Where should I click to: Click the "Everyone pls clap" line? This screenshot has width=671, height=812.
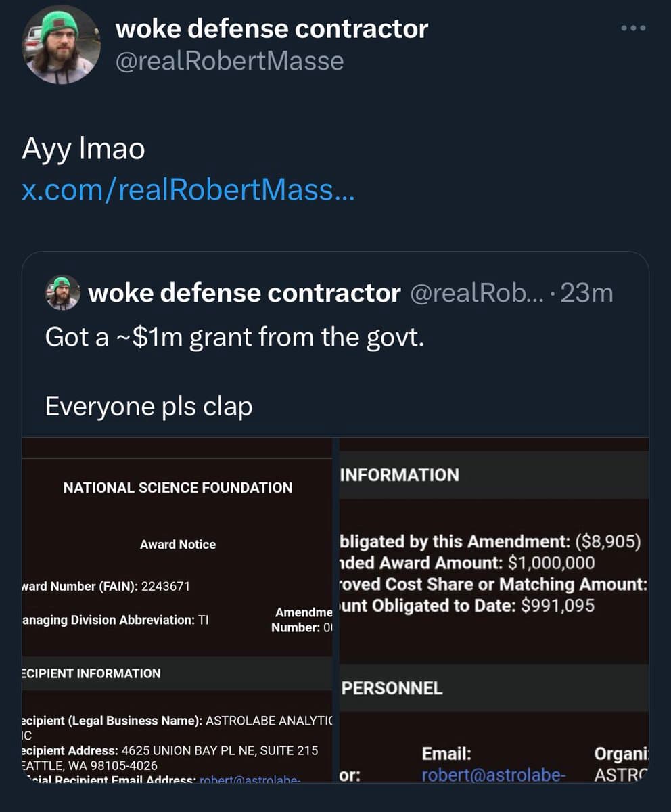149,406
